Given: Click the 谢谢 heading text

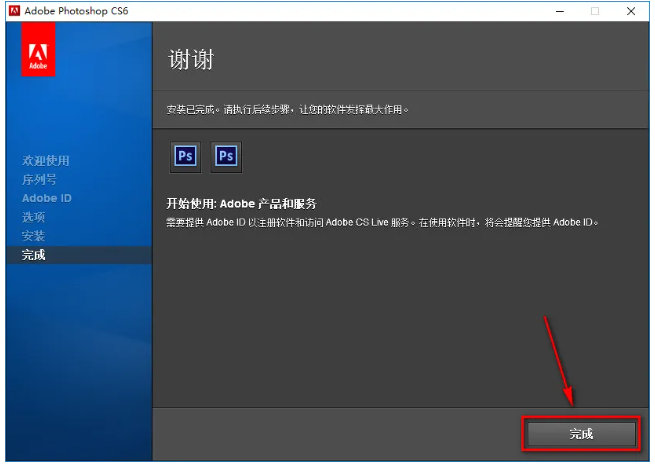Looking at the screenshot, I should click(x=190, y=59).
